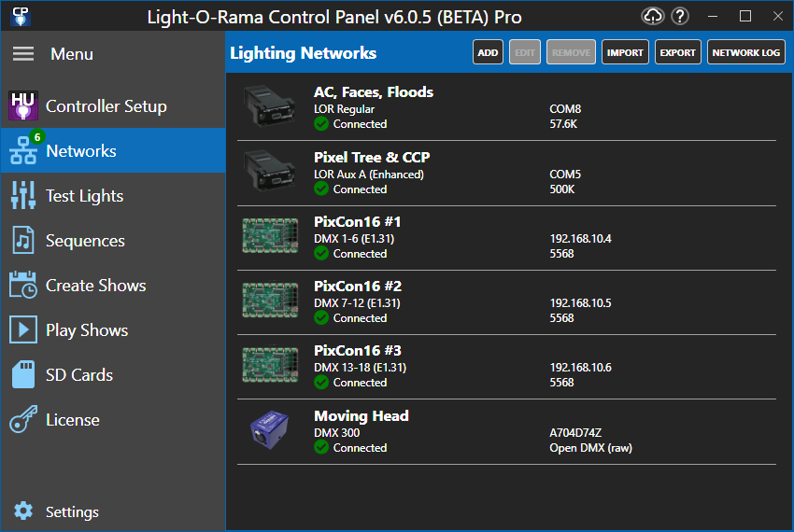This screenshot has height=532, width=794.
Task: Click green check for PixCon16 #3
Action: click(321, 382)
